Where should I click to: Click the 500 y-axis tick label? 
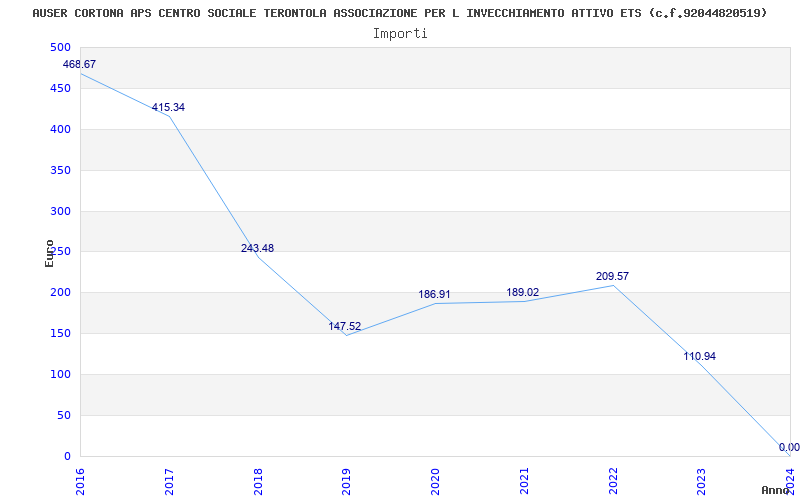pyautogui.click(x=60, y=47)
